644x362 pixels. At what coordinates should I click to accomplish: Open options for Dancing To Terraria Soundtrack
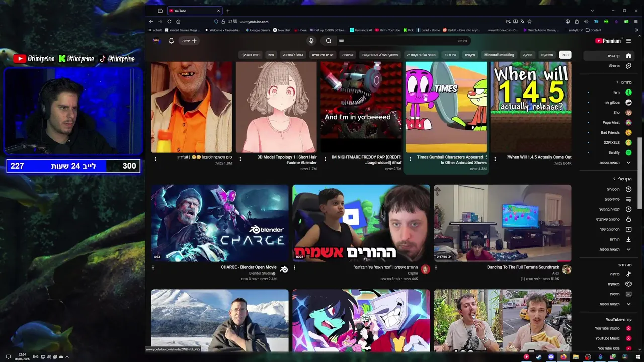coord(436,268)
